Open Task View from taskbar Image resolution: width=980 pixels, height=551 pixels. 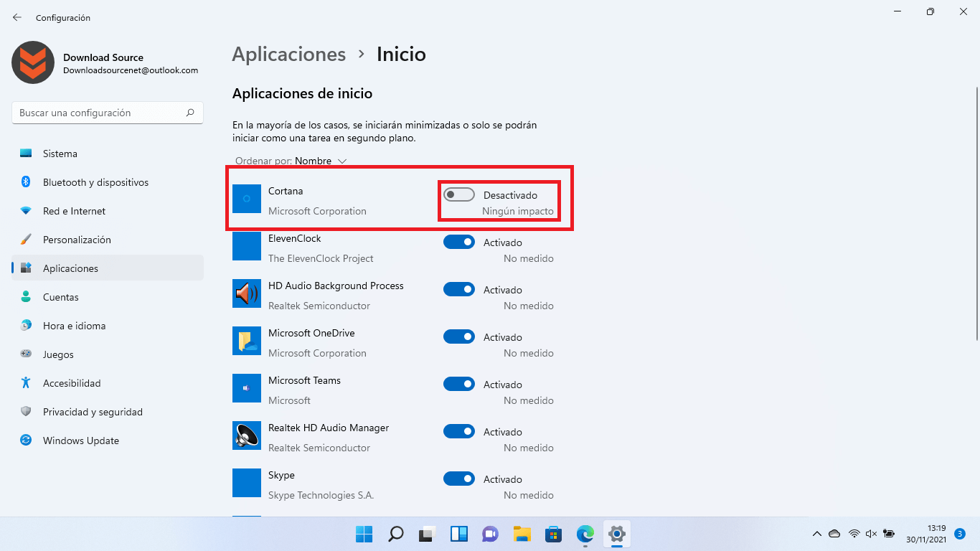[x=428, y=534]
